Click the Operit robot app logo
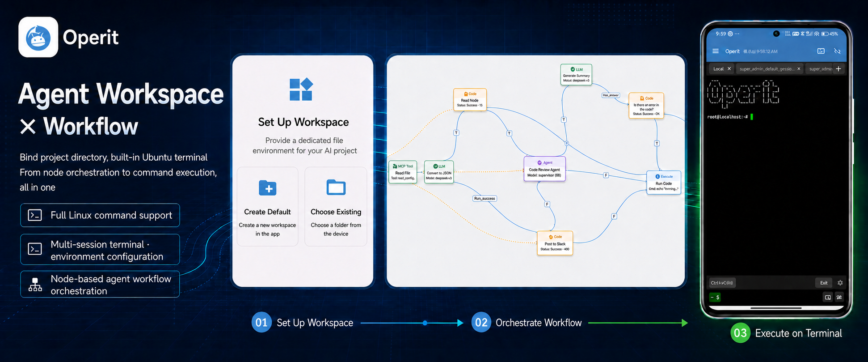 [x=38, y=37]
